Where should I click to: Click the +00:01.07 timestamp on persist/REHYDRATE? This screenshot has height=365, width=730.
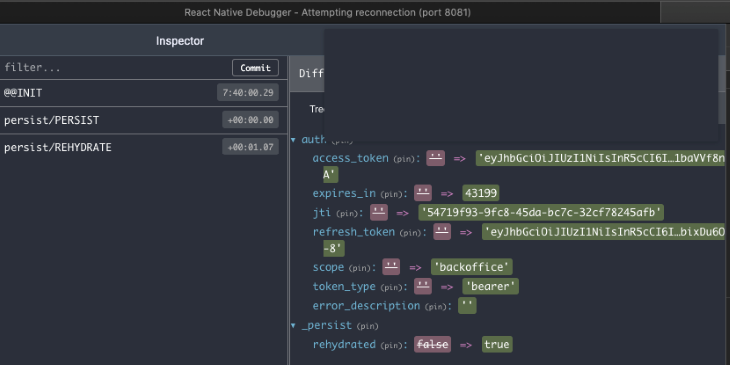[250, 147]
